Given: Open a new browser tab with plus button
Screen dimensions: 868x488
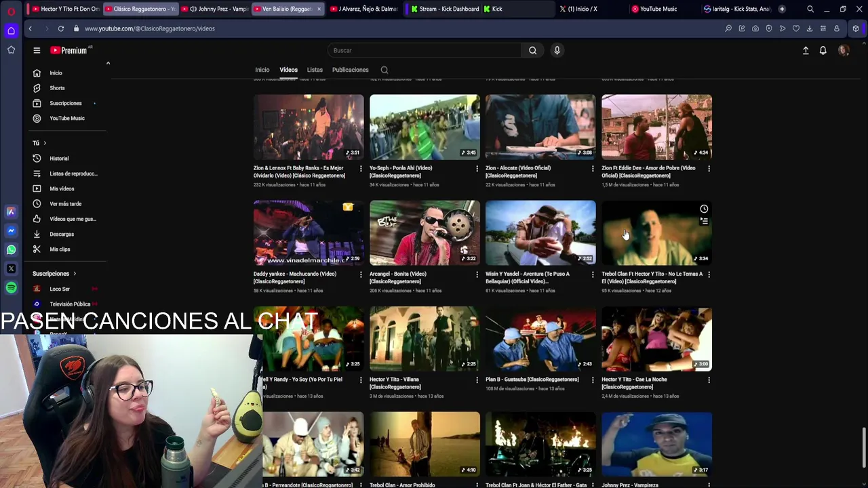Looking at the screenshot, I should [782, 9].
